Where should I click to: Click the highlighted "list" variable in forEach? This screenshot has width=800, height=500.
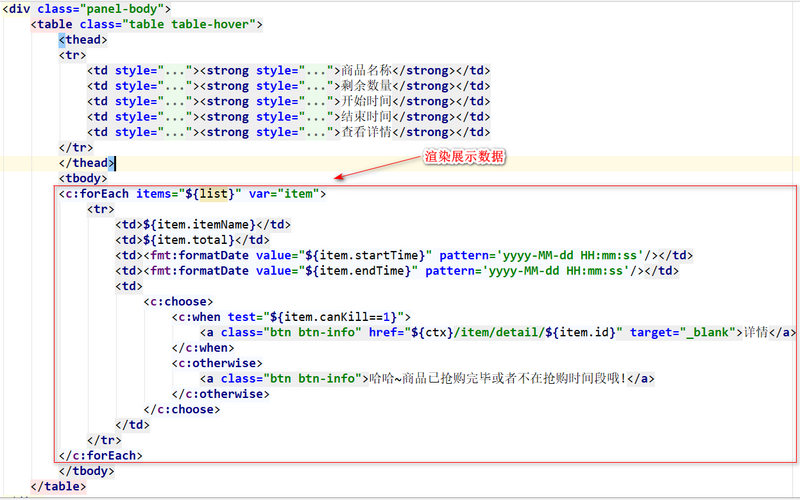pos(213,194)
